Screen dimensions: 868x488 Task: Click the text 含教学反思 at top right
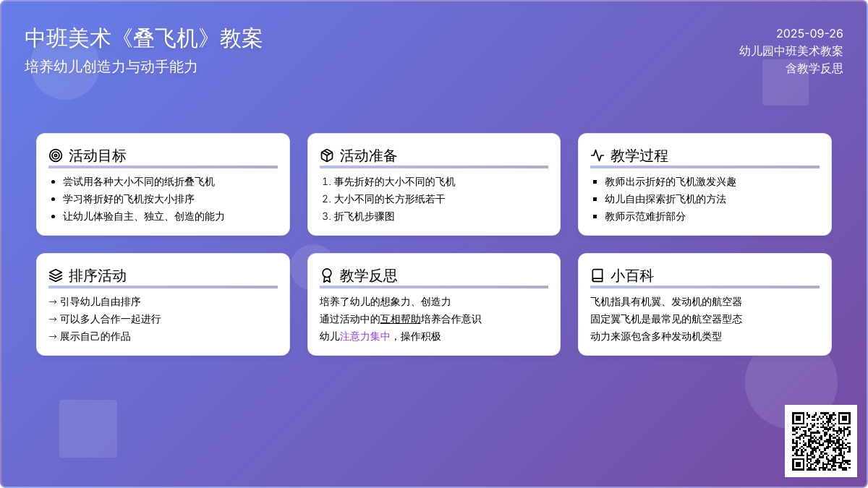814,68
